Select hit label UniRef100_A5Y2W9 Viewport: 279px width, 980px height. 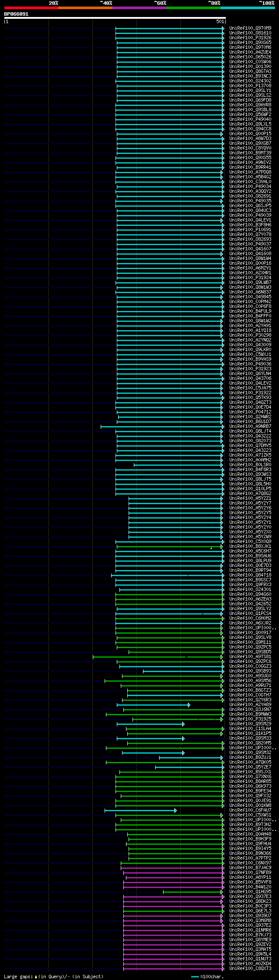[x=250, y=536]
